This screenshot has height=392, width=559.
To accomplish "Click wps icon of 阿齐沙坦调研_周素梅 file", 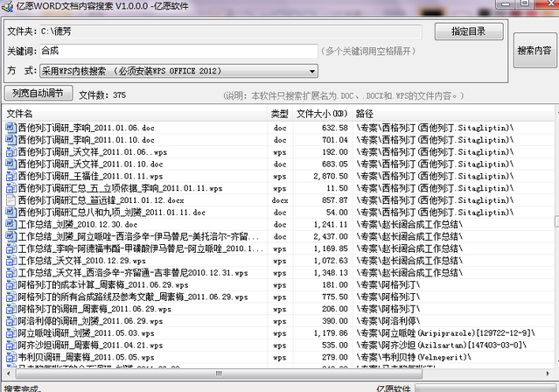I will point(11,346).
